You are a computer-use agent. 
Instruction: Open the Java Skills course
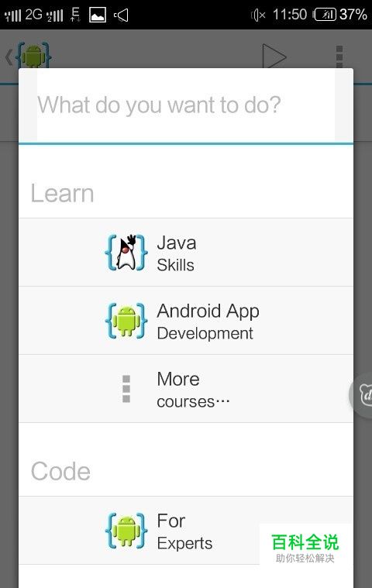[186, 253]
